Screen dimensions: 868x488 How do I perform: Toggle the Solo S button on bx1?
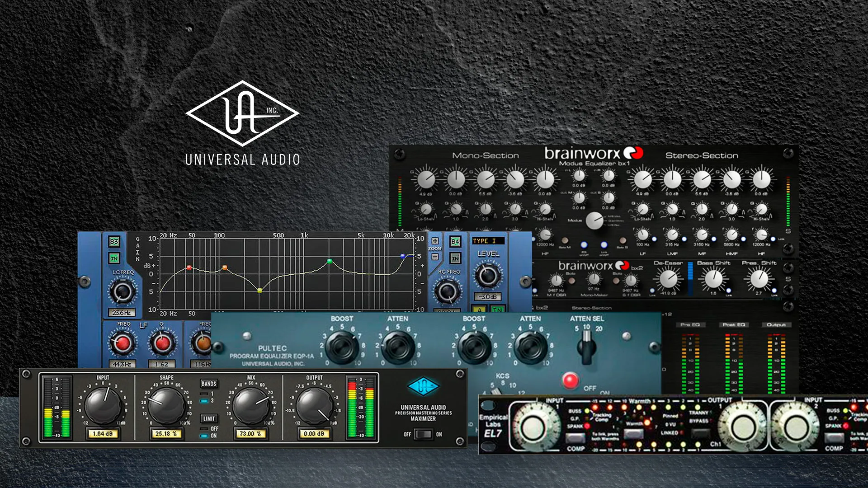(623, 241)
